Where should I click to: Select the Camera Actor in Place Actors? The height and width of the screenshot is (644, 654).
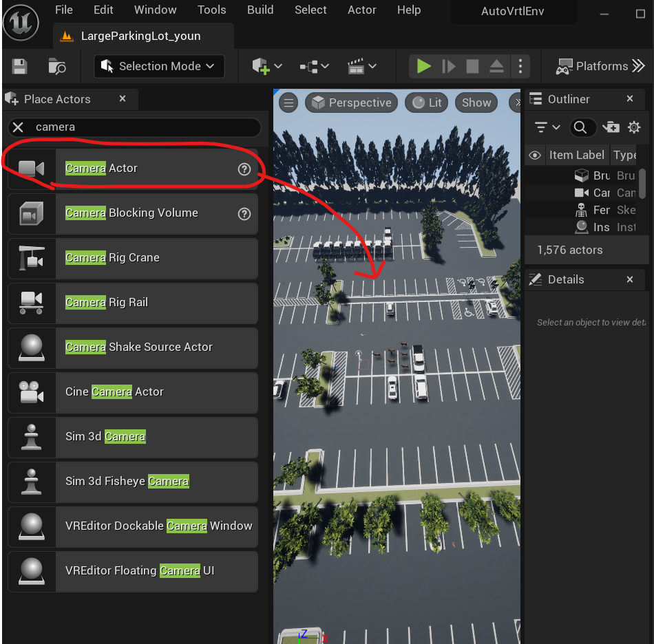click(x=131, y=168)
